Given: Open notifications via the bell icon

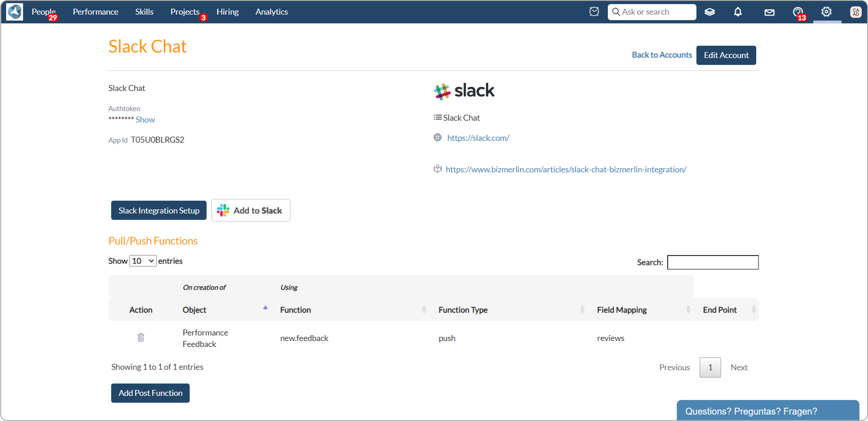Looking at the screenshot, I should pos(738,12).
